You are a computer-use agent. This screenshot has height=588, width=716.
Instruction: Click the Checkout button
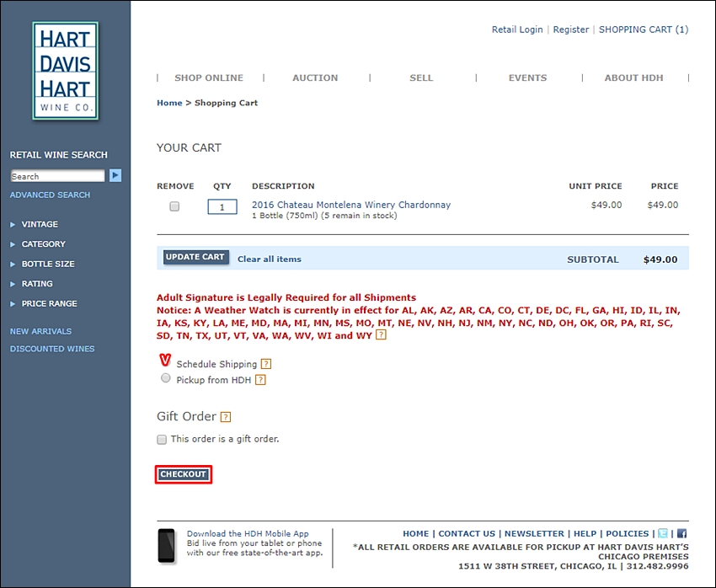[x=183, y=474]
